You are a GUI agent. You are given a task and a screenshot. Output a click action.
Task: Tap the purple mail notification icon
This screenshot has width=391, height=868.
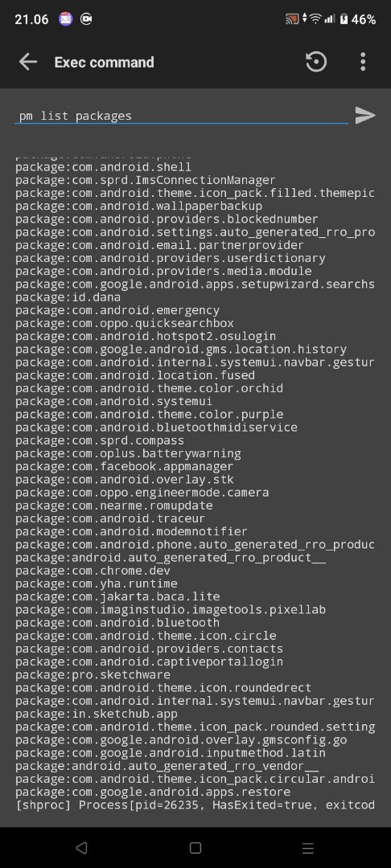click(x=65, y=19)
